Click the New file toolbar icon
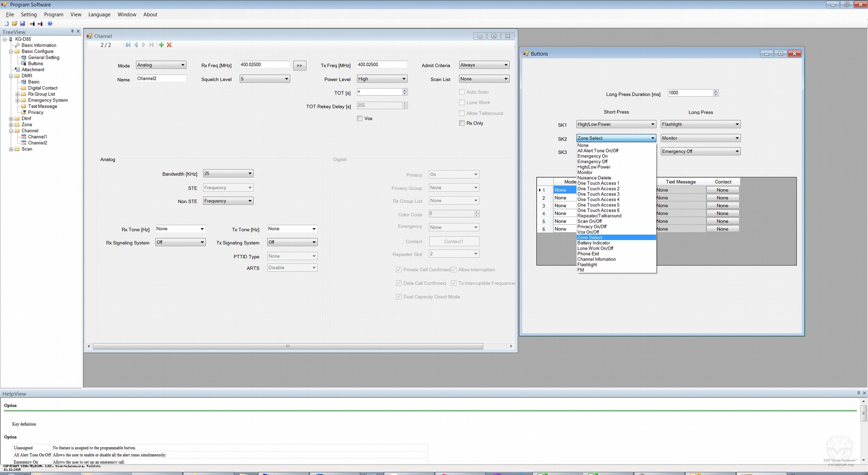The image size is (868, 475). [x=6, y=24]
